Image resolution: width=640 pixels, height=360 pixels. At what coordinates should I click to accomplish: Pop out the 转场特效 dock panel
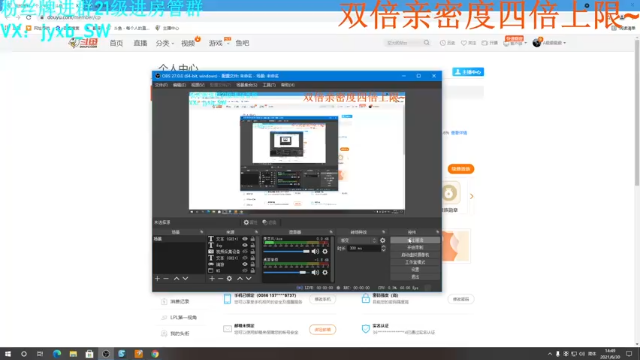[383, 232]
